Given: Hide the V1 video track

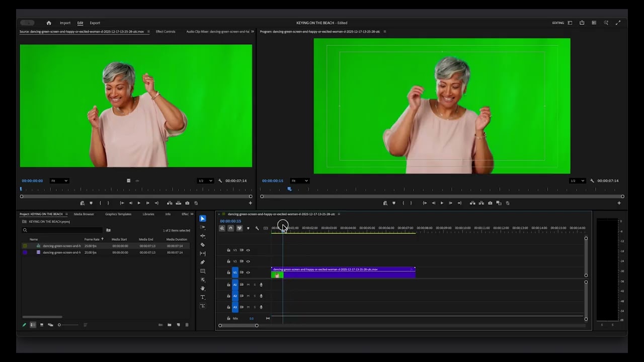Looking at the screenshot, I should [x=248, y=273].
